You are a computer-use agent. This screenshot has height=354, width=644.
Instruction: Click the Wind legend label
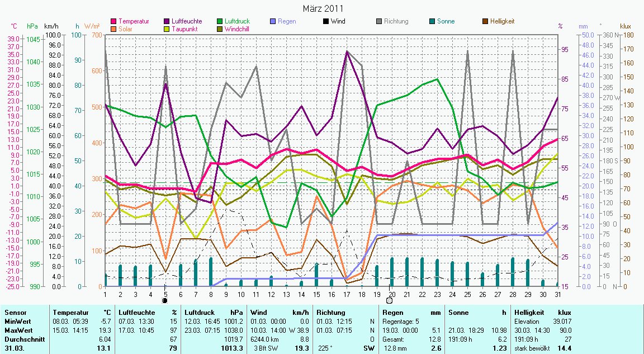pyautogui.click(x=338, y=21)
